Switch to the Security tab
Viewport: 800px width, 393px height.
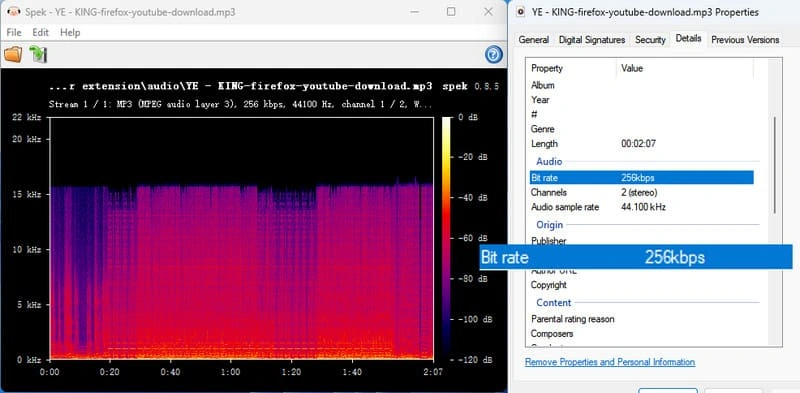point(650,40)
